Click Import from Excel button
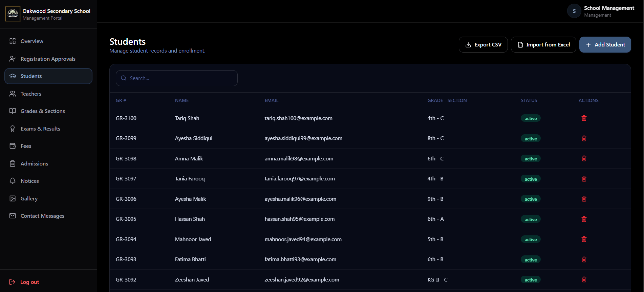644x292 pixels. (543, 45)
